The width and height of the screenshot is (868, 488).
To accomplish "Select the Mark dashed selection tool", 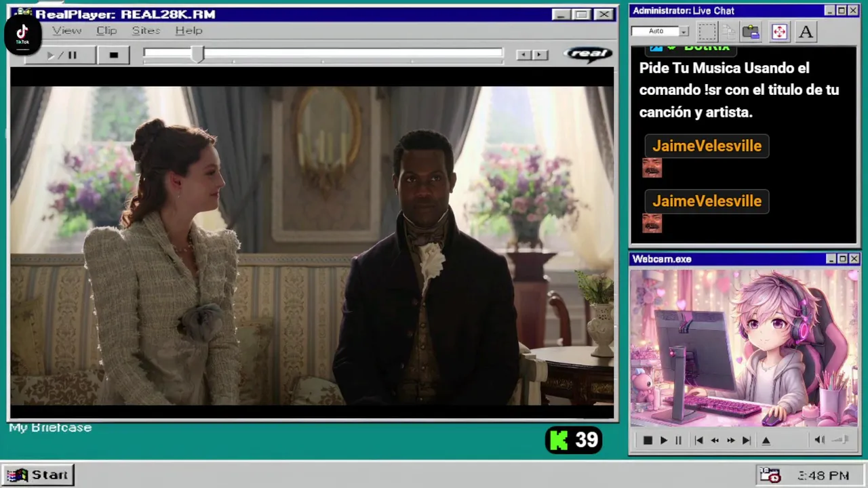I will (x=707, y=31).
